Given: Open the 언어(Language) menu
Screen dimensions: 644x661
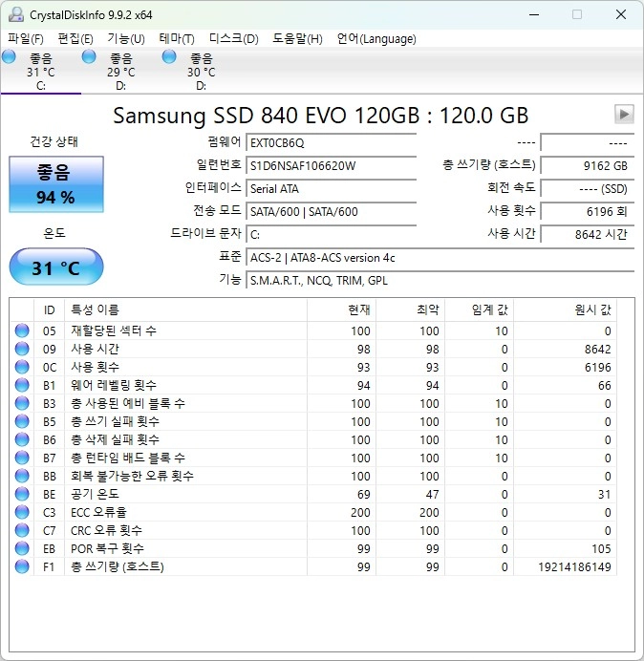Looking at the screenshot, I should click(376, 39).
